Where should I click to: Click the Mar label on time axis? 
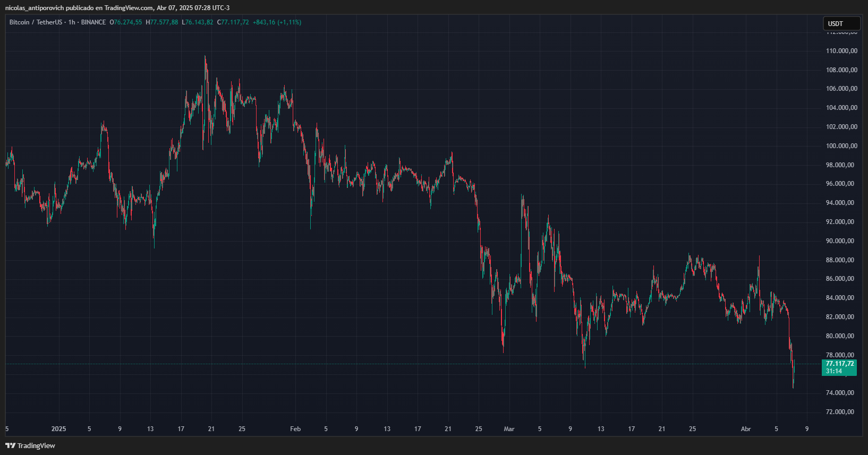coord(509,429)
